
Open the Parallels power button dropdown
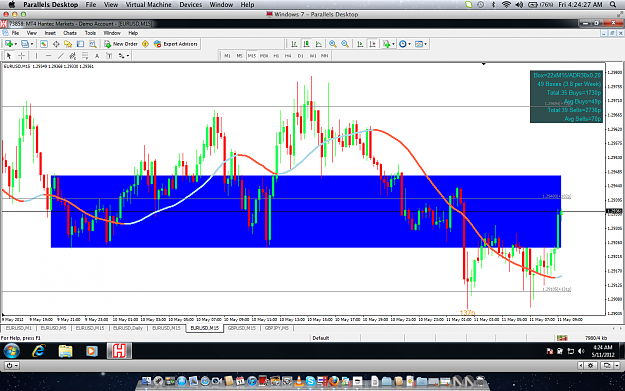(x=12, y=365)
